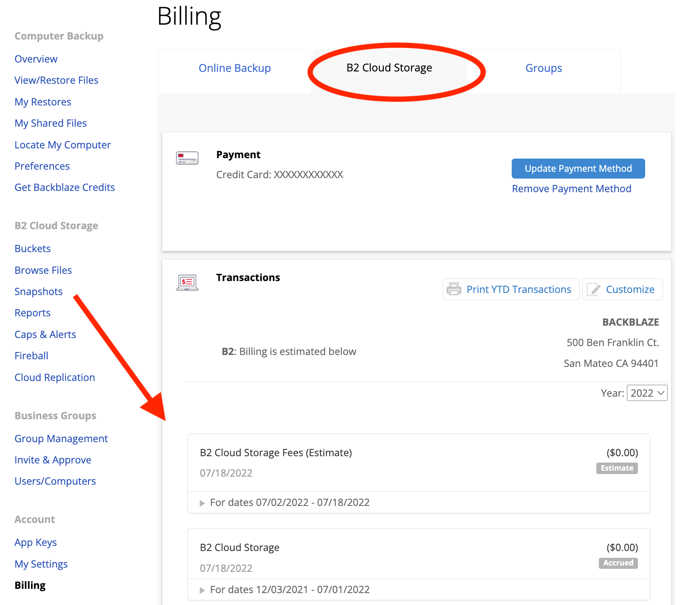
Task: Select Fireball link
Action: click(x=31, y=356)
